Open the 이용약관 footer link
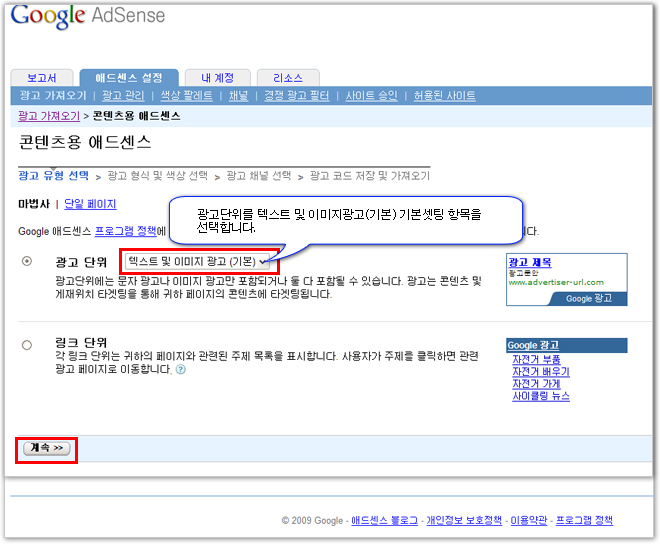The width and height of the screenshot is (660, 544). tap(529, 520)
